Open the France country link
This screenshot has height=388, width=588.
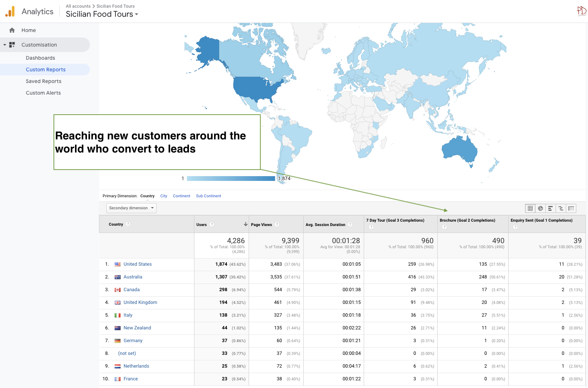(x=131, y=379)
